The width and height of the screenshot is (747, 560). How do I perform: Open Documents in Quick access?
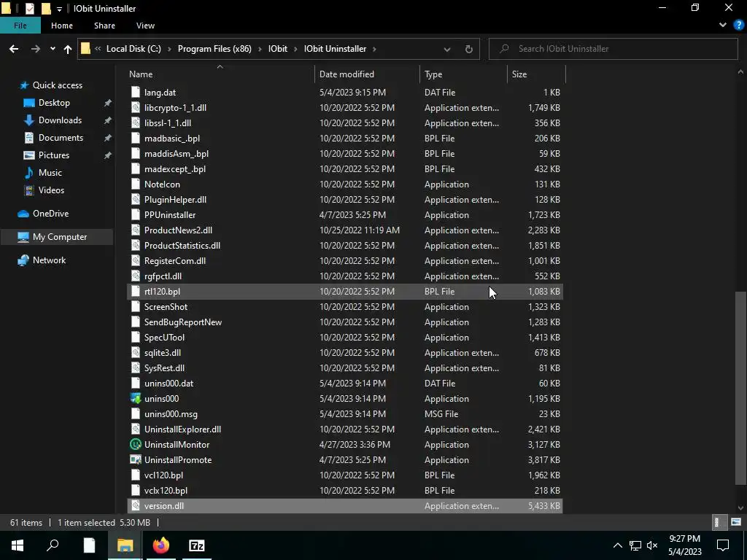[61, 138]
